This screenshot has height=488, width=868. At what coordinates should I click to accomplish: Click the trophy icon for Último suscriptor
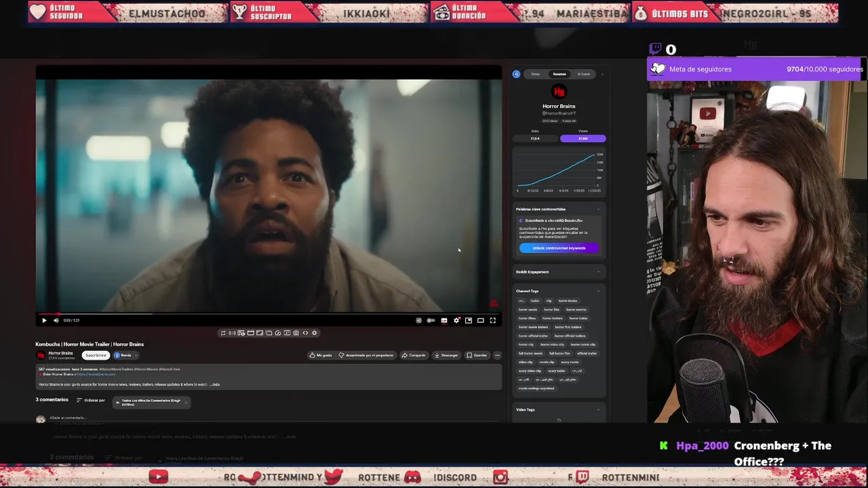coord(239,12)
